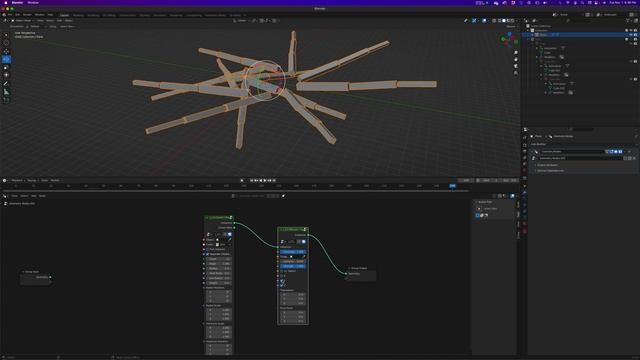Screen dimensions: 640x360
Task: Select the Add Cube tool
Action: [x=6, y=100]
